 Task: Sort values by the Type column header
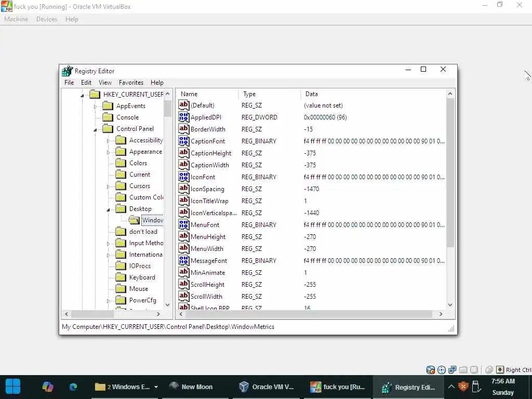click(x=270, y=94)
